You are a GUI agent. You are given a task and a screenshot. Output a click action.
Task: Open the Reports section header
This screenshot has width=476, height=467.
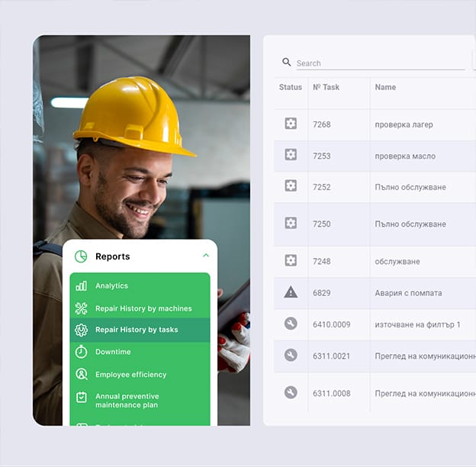point(140,256)
